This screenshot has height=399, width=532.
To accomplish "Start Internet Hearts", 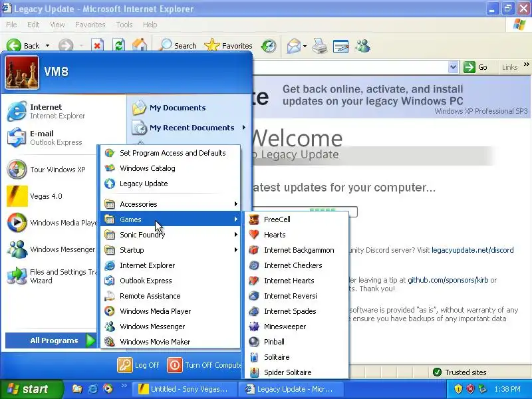I will [297, 281].
